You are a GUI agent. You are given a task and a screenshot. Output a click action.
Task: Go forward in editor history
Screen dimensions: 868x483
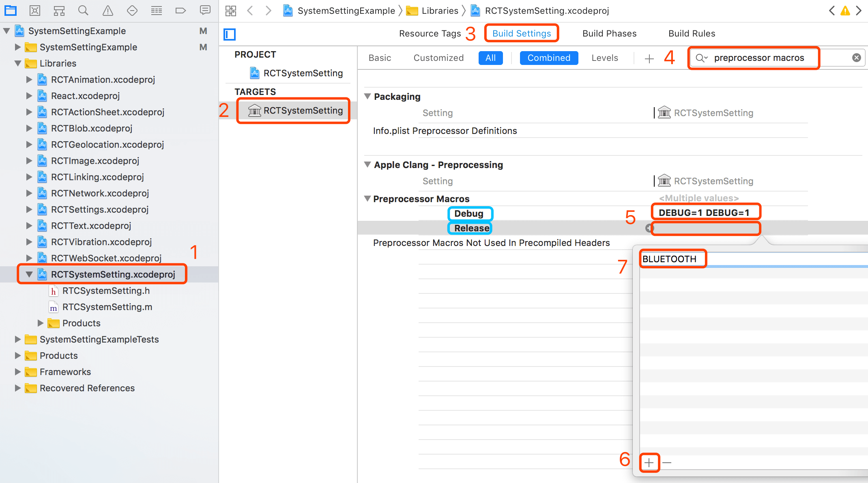[x=268, y=11]
